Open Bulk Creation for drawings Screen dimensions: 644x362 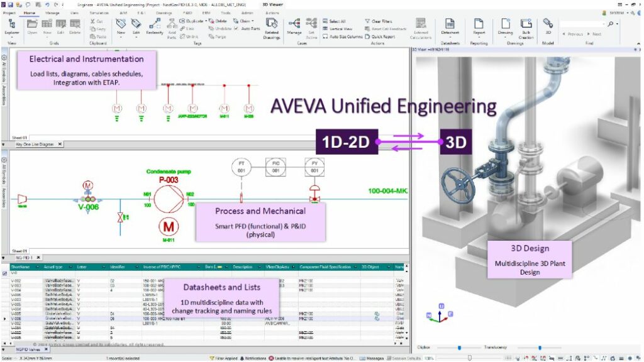click(x=526, y=28)
